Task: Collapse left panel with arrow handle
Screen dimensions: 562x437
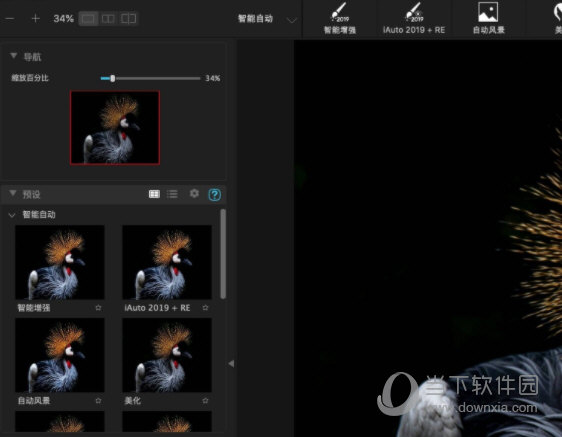Action: click(x=231, y=364)
